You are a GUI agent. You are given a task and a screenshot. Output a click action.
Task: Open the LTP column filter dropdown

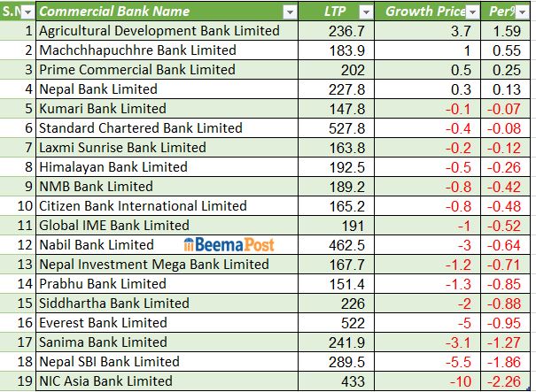[366, 12]
